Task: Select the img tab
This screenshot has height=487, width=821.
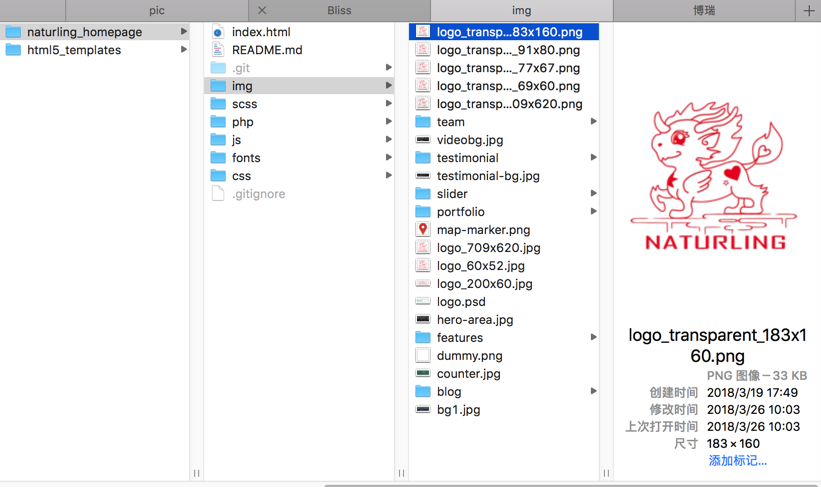Action: [522, 10]
